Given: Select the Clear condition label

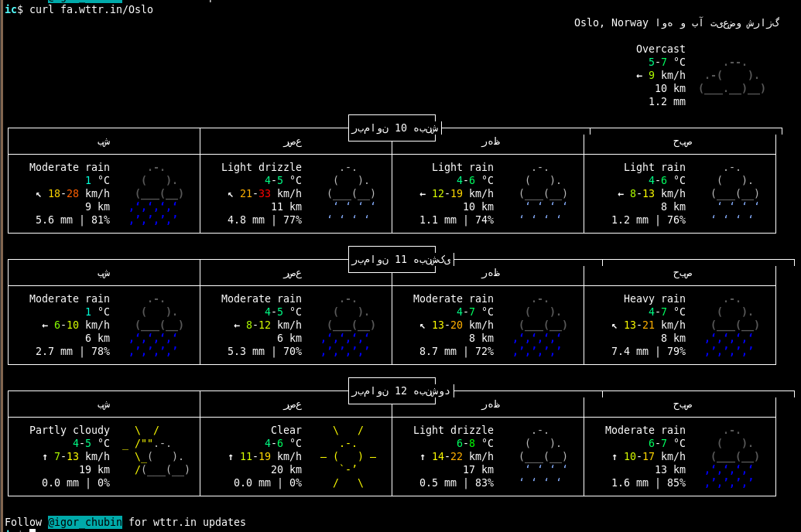Looking at the screenshot, I should [x=286, y=430].
